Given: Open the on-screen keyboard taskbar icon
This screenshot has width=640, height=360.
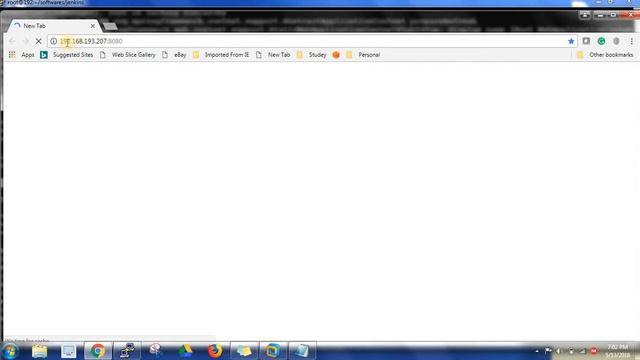Looking at the screenshot, I should click(69, 351).
